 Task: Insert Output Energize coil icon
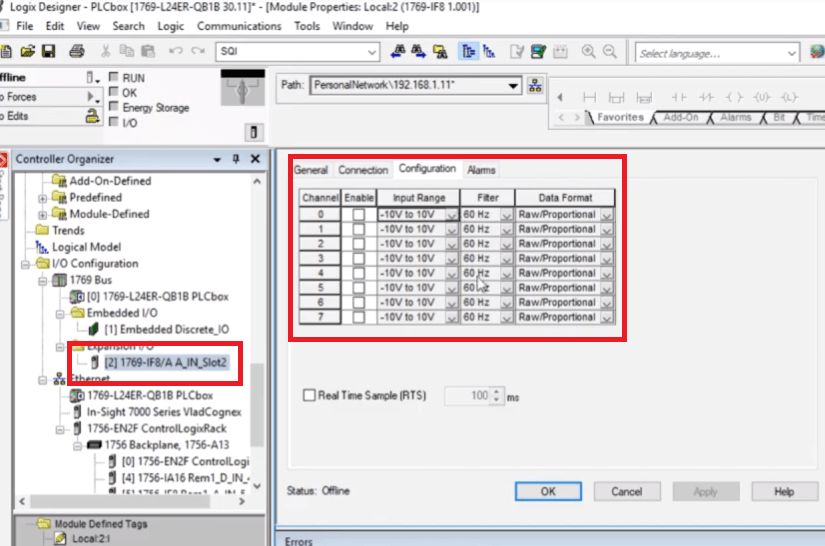pyautogui.click(x=734, y=97)
